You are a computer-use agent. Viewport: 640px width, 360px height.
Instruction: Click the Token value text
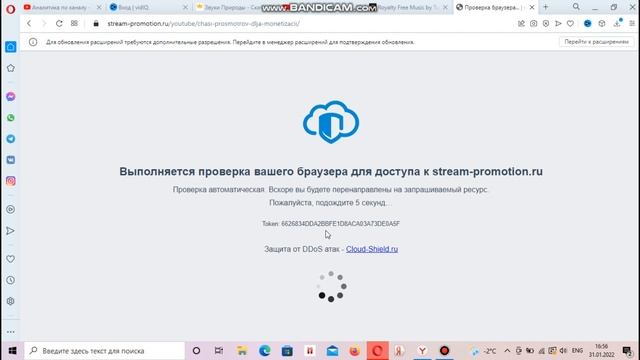(x=340, y=224)
